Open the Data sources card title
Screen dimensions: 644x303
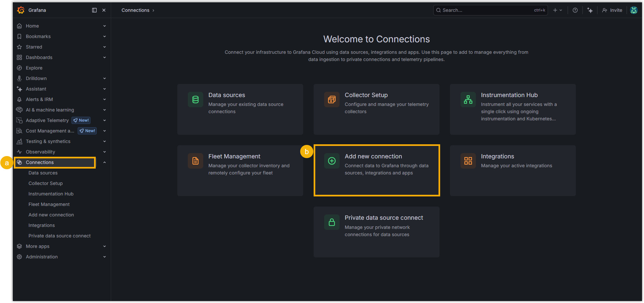[x=227, y=95]
